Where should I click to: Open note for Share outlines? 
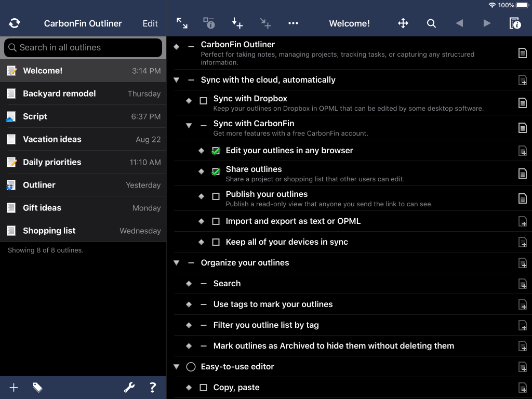[523, 174]
